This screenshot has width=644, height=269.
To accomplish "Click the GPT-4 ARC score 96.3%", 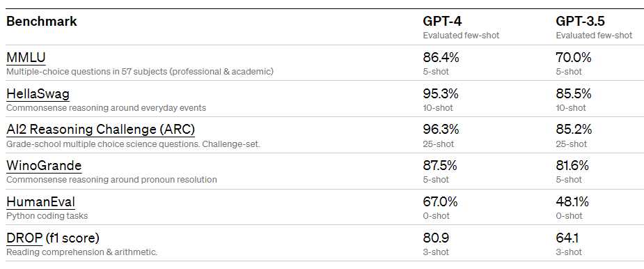I will [441, 130].
